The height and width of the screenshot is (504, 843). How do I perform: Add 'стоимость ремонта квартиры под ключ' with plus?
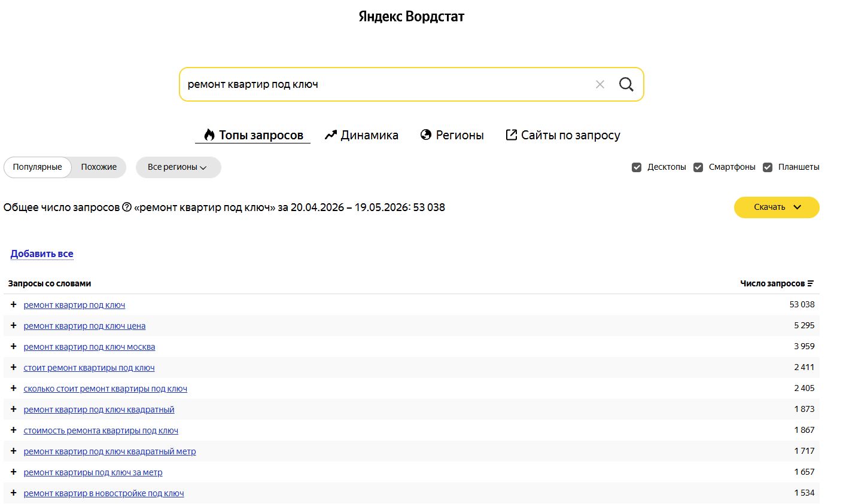tap(13, 430)
